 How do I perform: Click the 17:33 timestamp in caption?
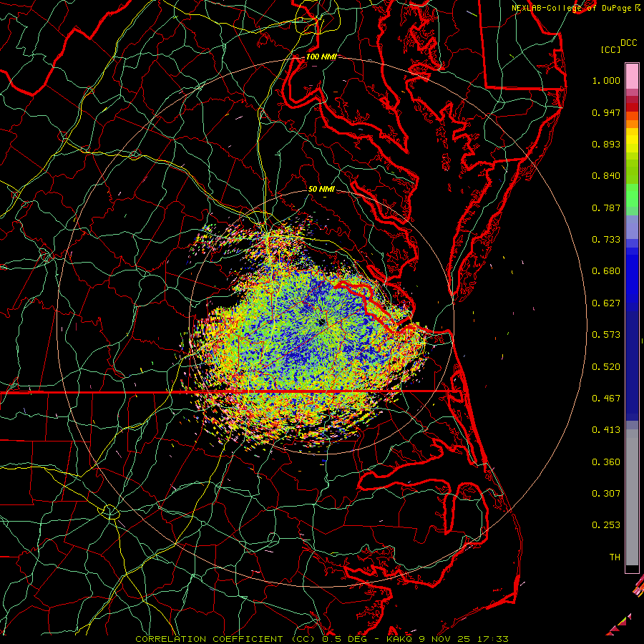(492, 639)
